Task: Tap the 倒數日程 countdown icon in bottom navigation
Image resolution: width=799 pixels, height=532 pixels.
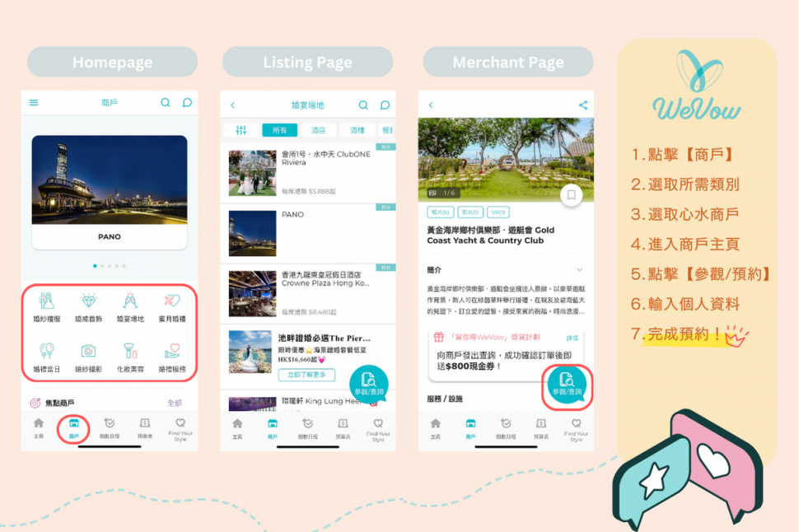Action: tap(110, 430)
